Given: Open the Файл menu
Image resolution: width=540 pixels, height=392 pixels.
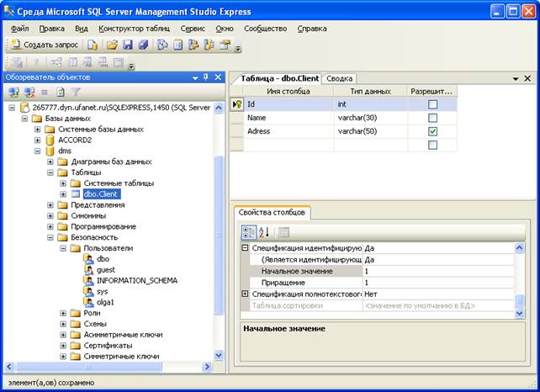Looking at the screenshot, I should 19,29.
